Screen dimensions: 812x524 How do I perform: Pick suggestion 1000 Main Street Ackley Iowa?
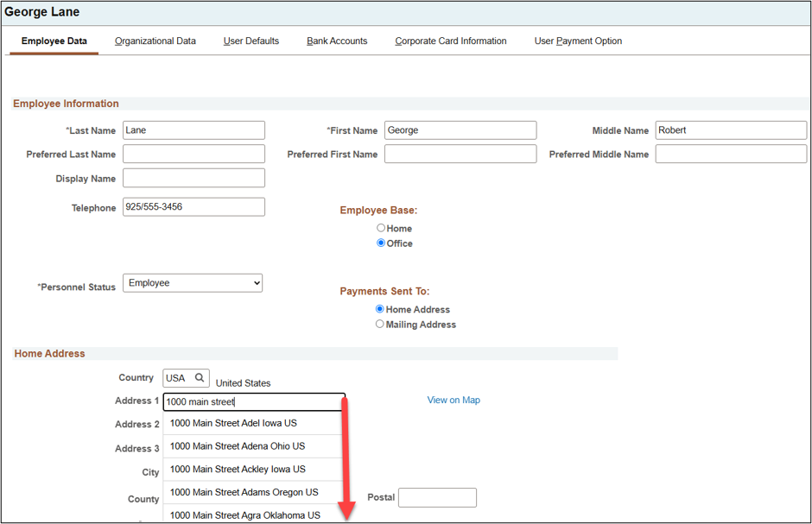click(253, 469)
